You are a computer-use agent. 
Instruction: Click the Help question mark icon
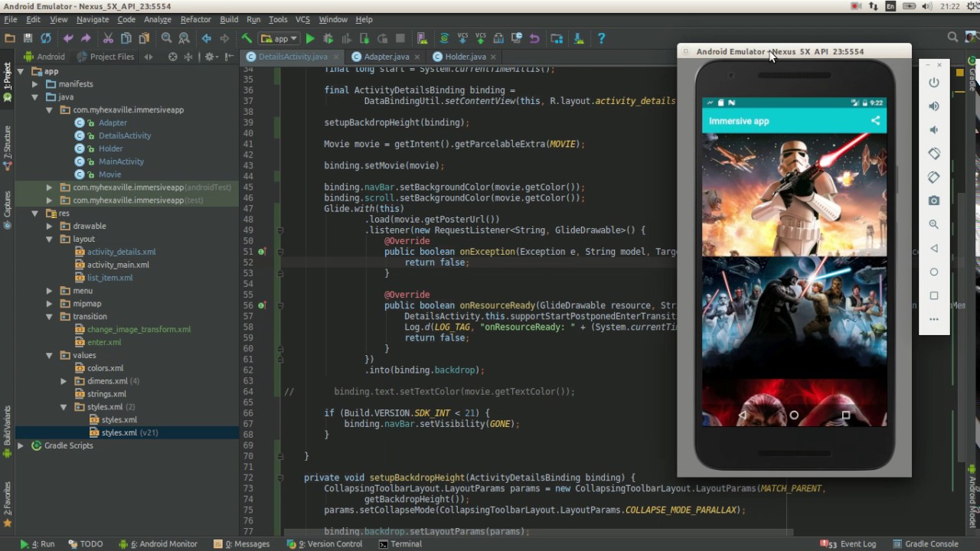[x=601, y=38]
